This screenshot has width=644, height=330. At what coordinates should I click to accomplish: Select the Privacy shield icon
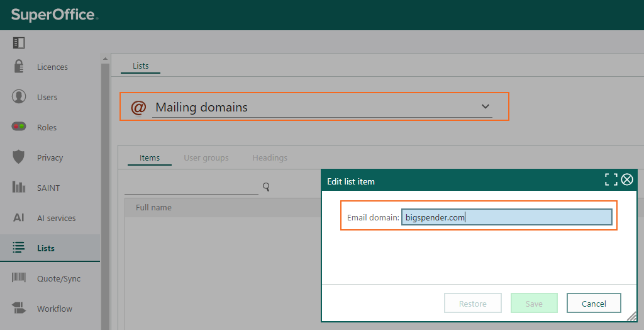click(18, 157)
